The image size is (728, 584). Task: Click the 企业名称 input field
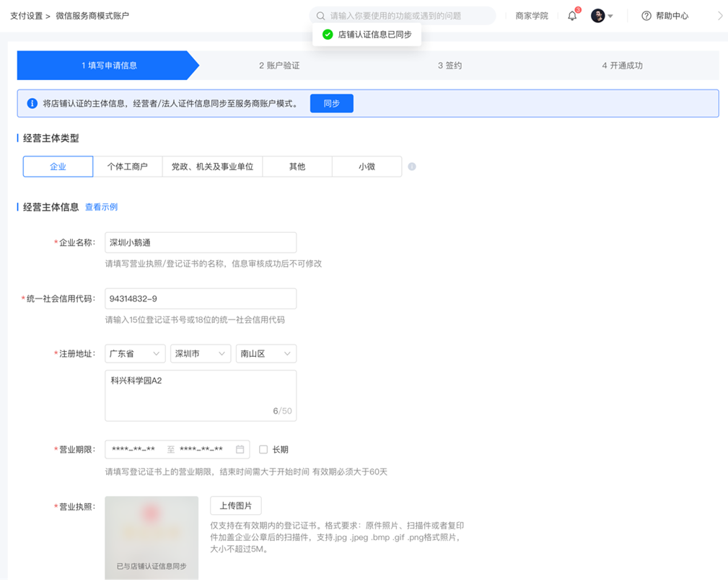(x=201, y=242)
